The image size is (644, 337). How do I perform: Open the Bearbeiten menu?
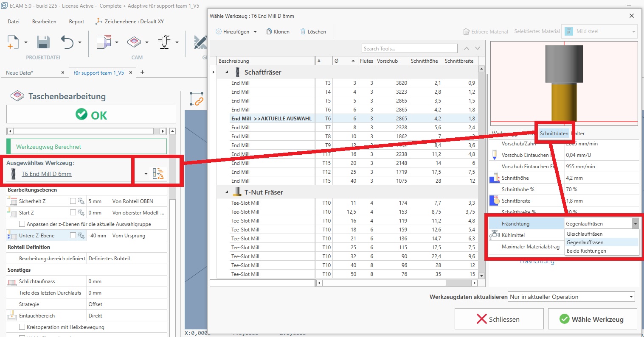[44, 22]
